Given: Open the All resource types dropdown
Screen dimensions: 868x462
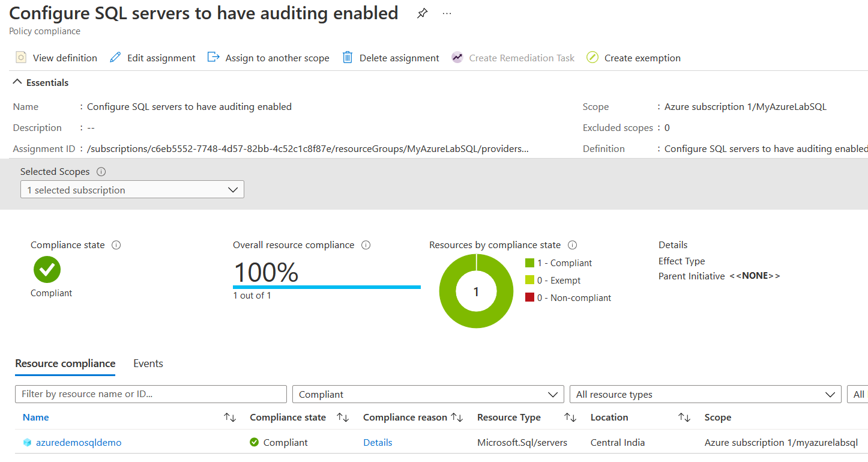Looking at the screenshot, I should 705,394.
